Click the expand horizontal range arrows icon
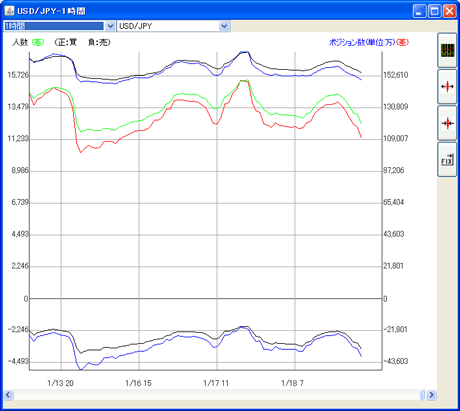Viewport: 460px width, 411px height. pos(447,87)
